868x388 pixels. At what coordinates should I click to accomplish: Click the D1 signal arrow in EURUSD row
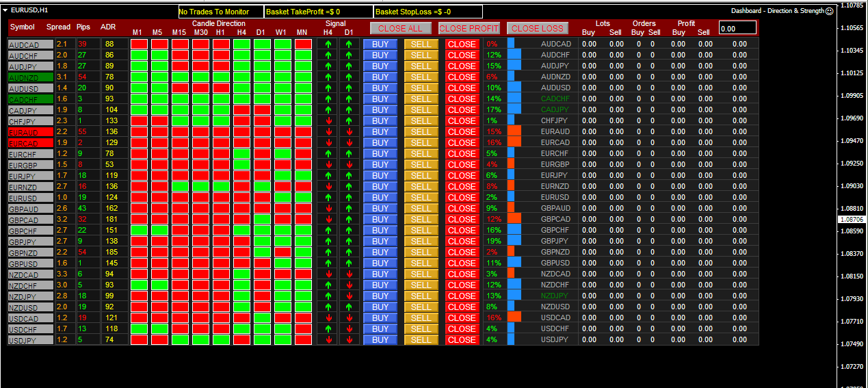point(349,197)
